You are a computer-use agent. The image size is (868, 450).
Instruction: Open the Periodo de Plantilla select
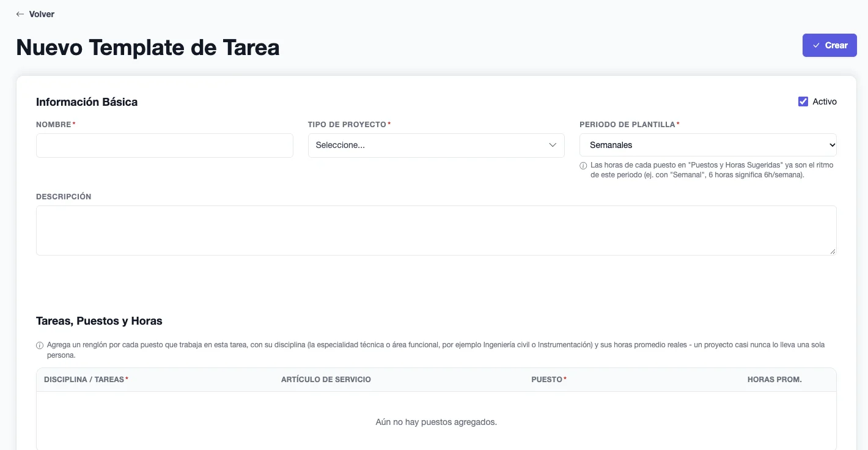(x=708, y=145)
